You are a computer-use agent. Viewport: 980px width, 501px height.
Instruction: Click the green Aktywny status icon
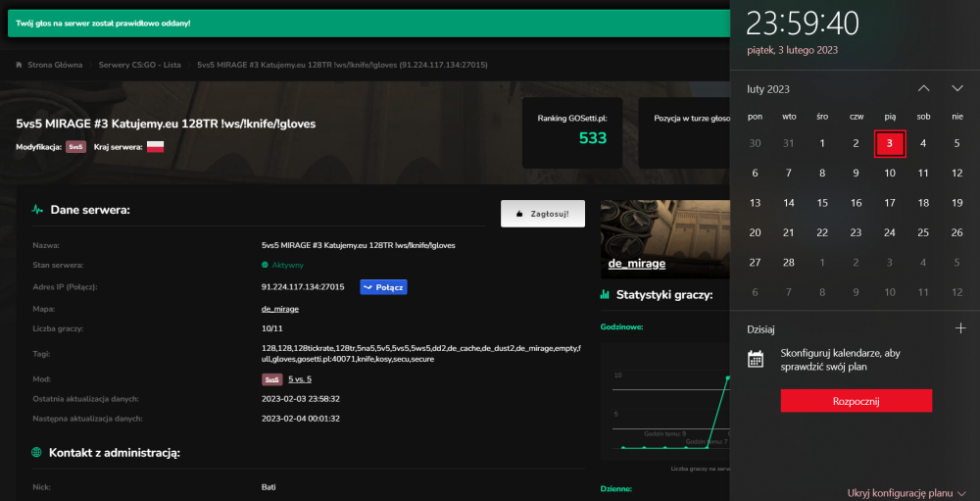point(265,265)
